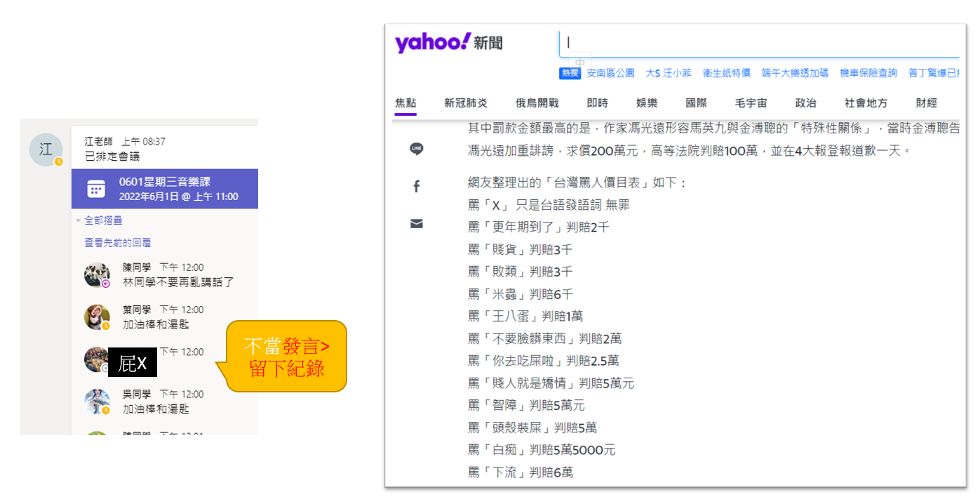Image resolution: width=980 pixels, height=504 pixels.
Task: Click trending link 衛生紙特價
Action: [727, 73]
